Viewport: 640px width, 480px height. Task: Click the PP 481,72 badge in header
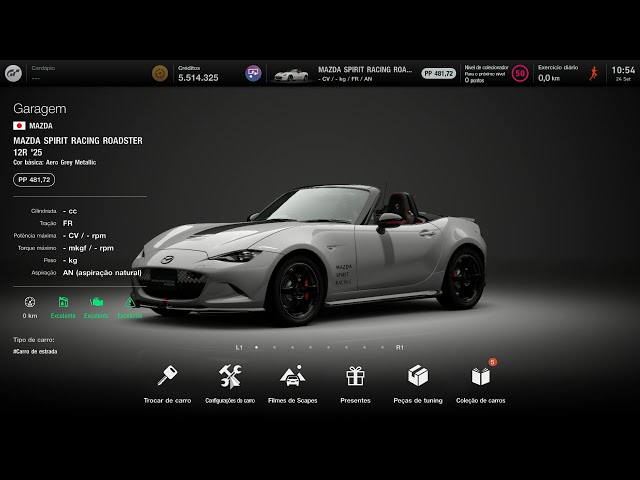(x=438, y=73)
